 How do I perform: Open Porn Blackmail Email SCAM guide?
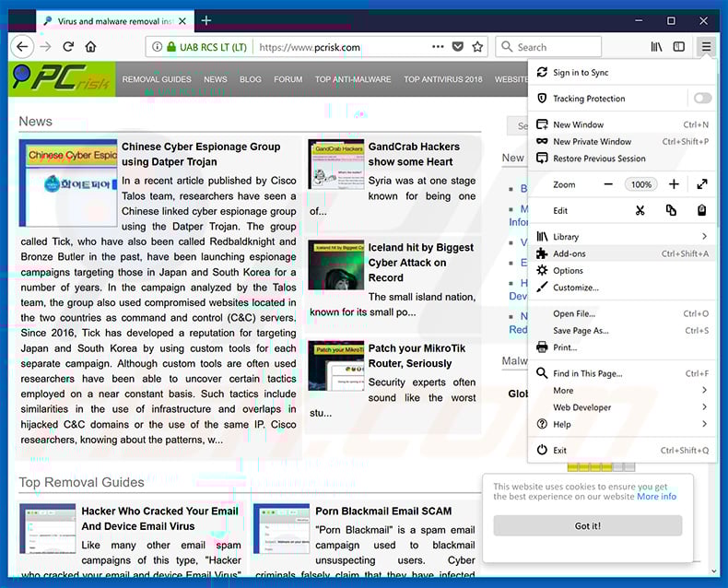(x=383, y=511)
